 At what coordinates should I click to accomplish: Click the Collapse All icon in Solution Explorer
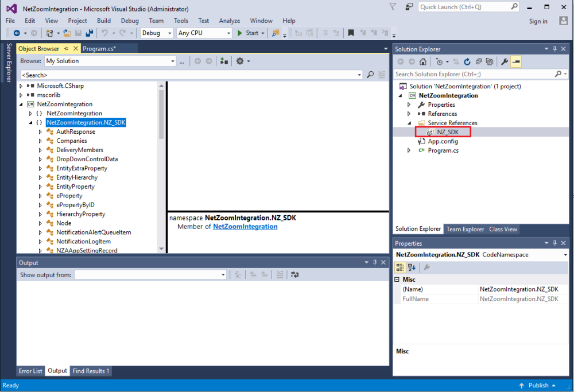coord(479,61)
